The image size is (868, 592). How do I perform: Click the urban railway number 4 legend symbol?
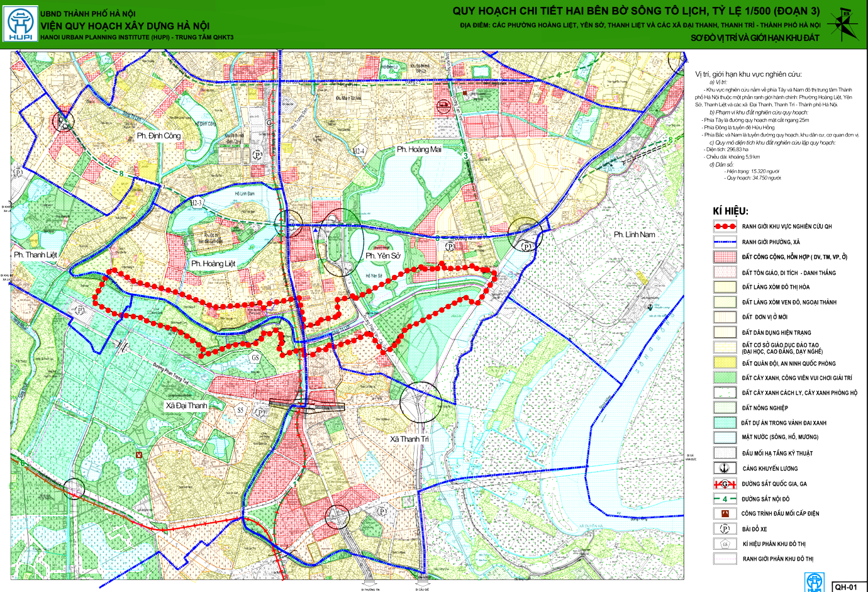pos(725,499)
